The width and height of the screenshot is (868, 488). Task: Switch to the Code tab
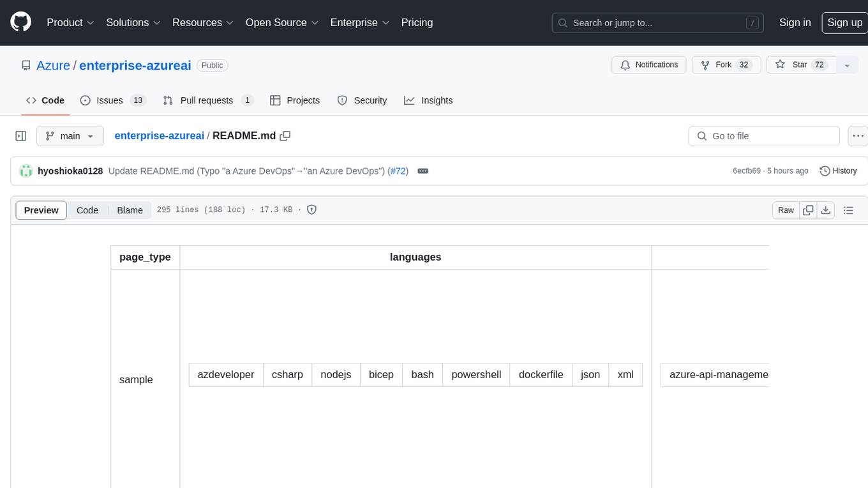coord(45,100)
